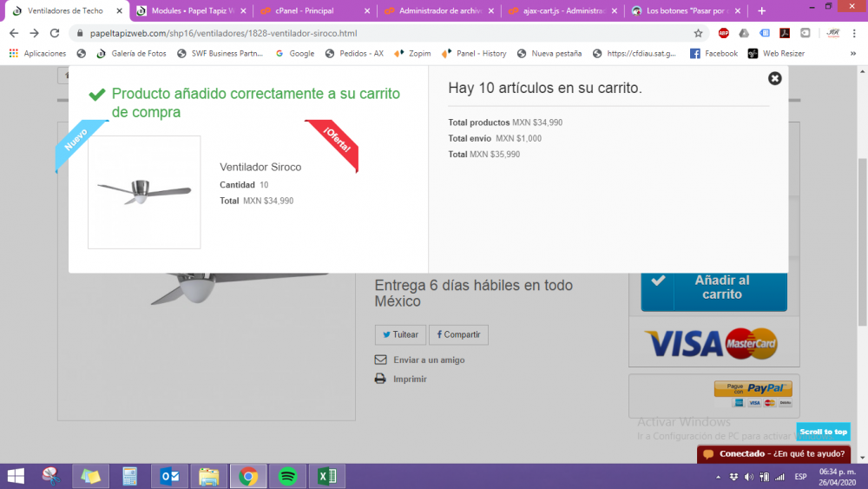Open the Web Resizer bookmark
This screenshot has width=868, height=489.
pos(776,54)
